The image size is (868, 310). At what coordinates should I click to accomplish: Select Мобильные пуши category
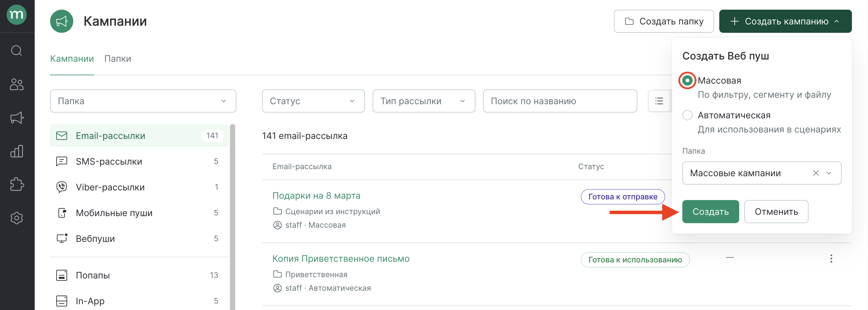click(139, 213)
